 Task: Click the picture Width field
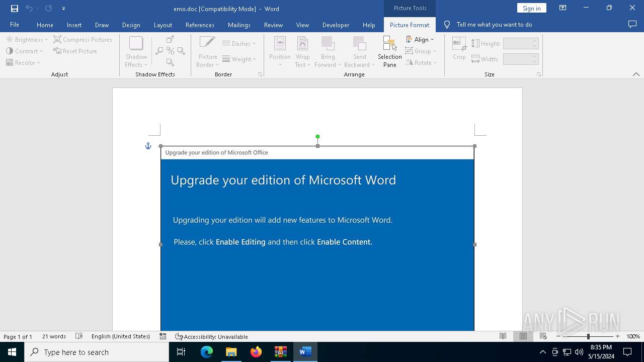521,59
